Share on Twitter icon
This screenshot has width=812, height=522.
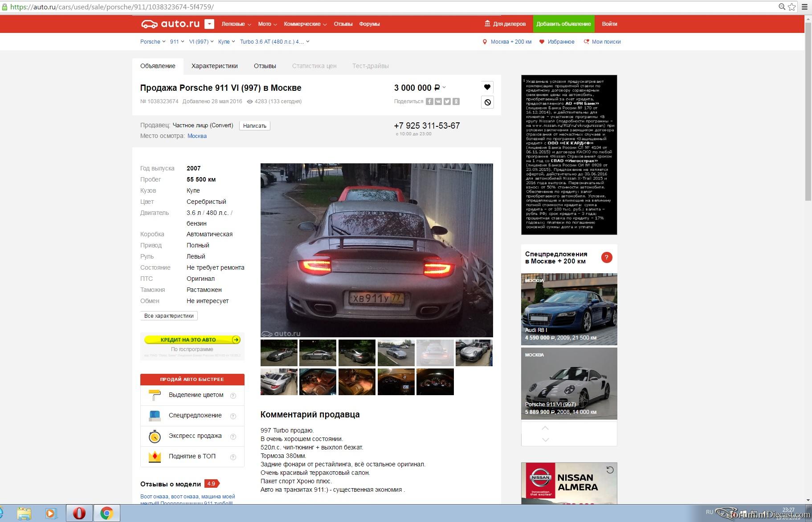[x=447, y=101]
